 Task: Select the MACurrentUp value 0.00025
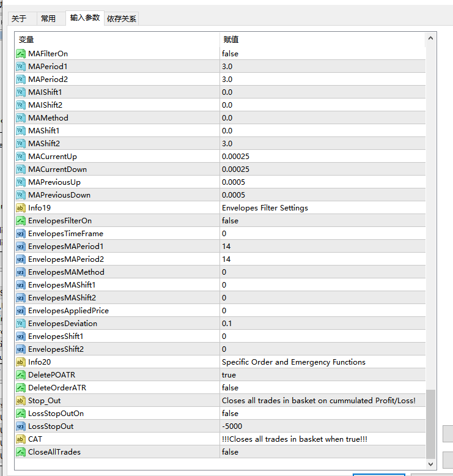click(235, 157)
